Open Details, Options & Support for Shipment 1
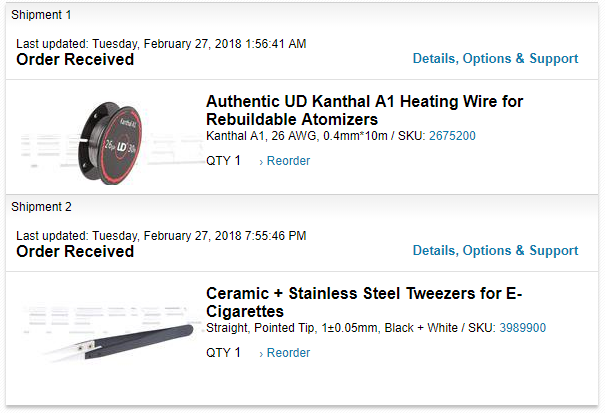This screenshot has width=606, height=413. click(495, 59)
